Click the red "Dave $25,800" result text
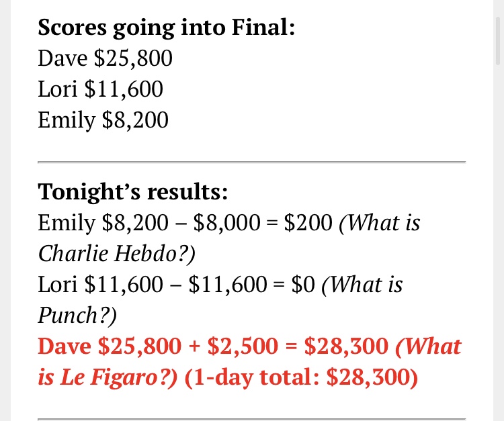The image size is (504, 421). [x=110, y=346]
